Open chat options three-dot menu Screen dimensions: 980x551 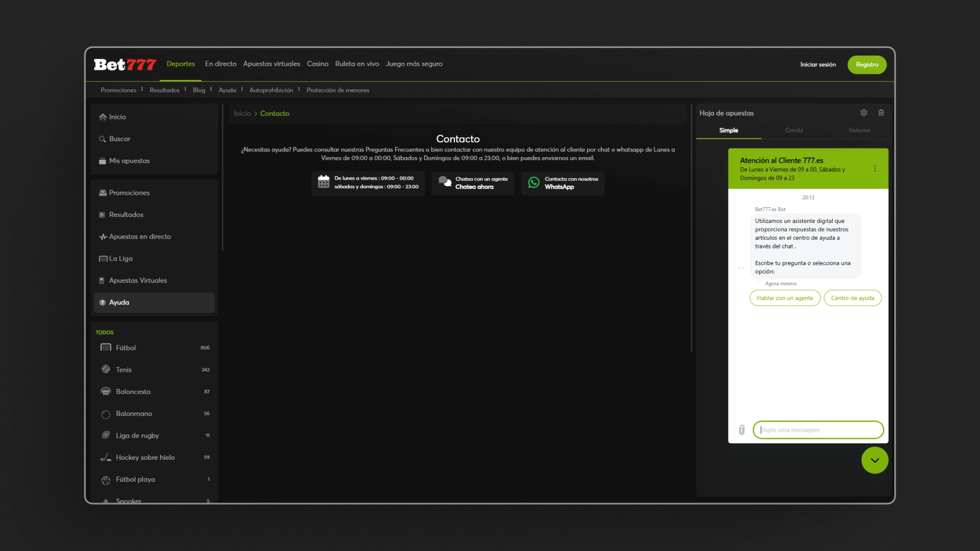[875, 169]
